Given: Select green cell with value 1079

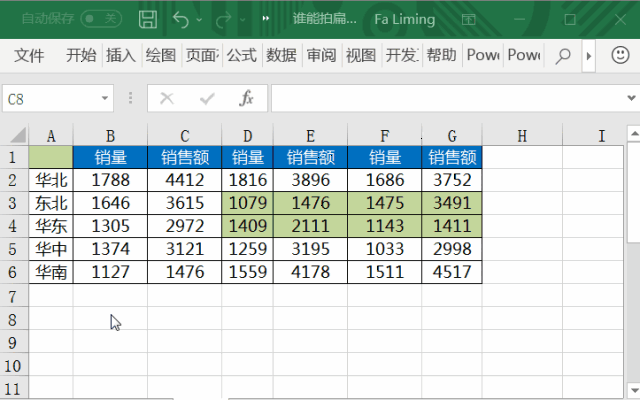Looking at the screenshot, I should [x=247, y=203].
